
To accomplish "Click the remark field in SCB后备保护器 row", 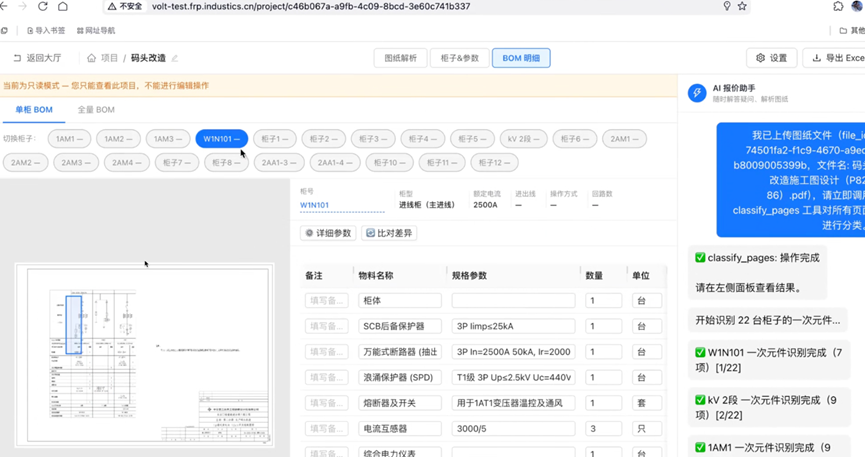I will (327, 326).
